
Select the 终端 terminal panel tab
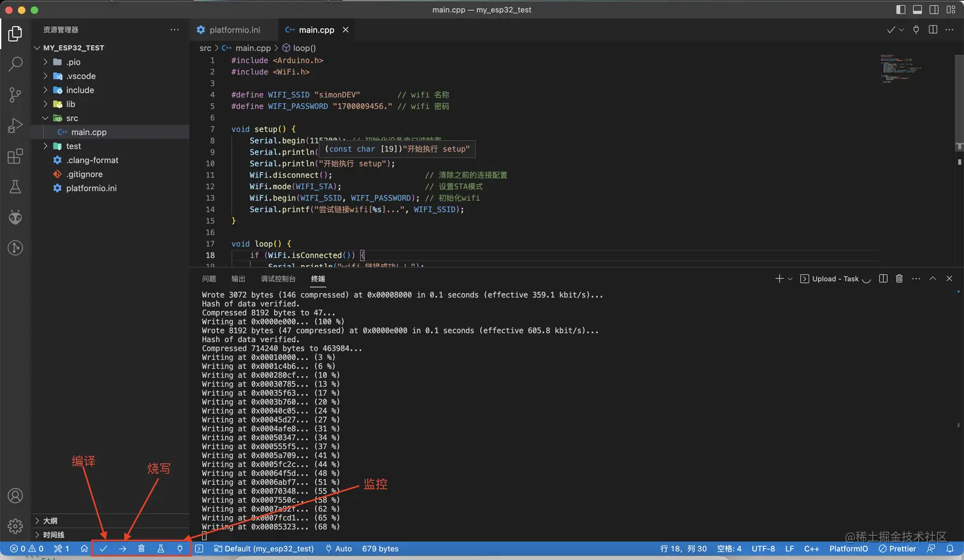click(x=318, y=278)
